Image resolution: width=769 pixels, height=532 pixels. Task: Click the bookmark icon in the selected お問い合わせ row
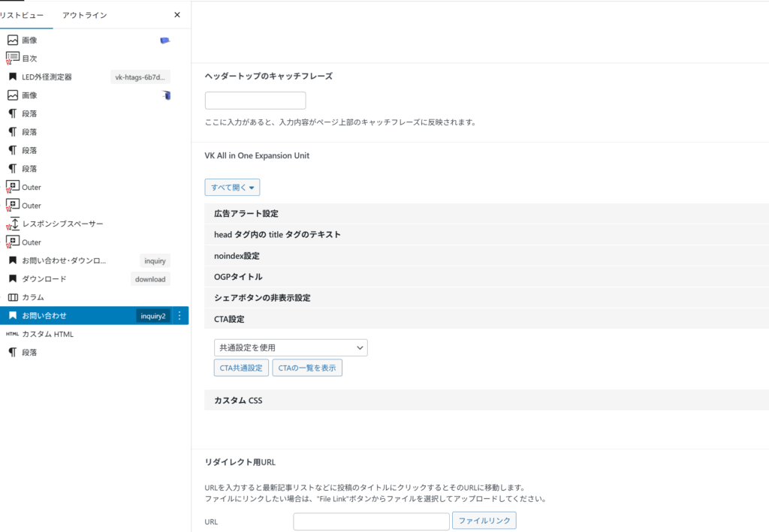coord(13,315)
